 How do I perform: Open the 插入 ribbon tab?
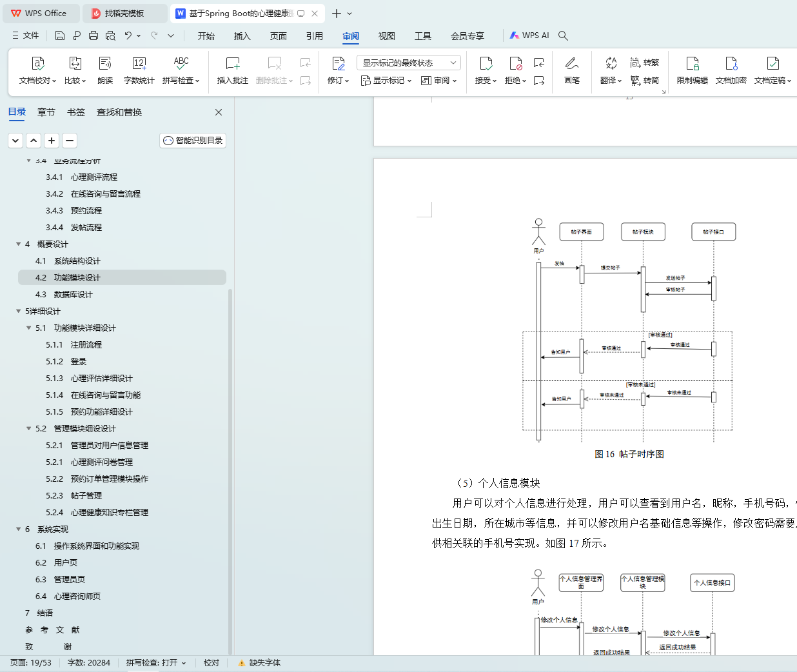(242, 35)
